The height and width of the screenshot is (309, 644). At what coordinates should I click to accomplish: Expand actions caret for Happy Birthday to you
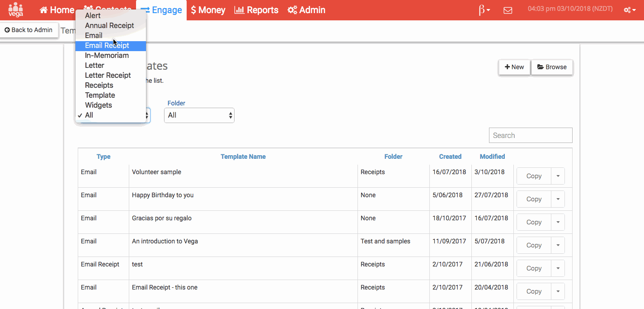pos(558,199)
